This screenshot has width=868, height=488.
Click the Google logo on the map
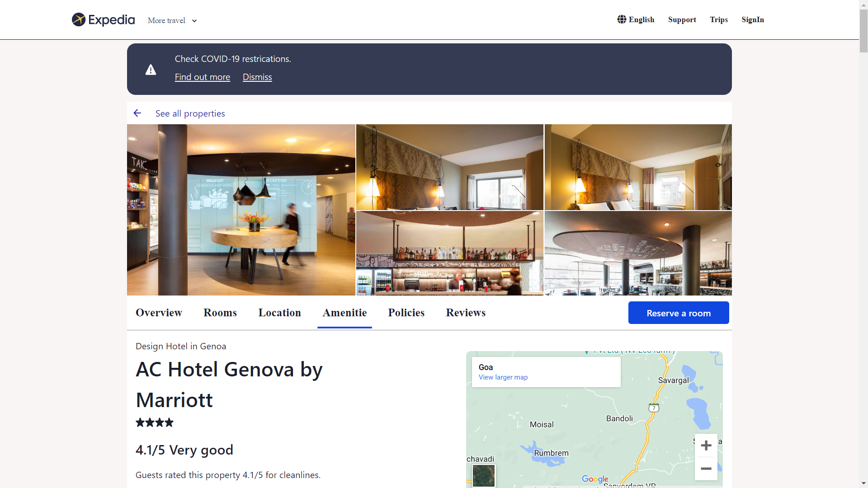pyautogui.click(x=594, y=479)
